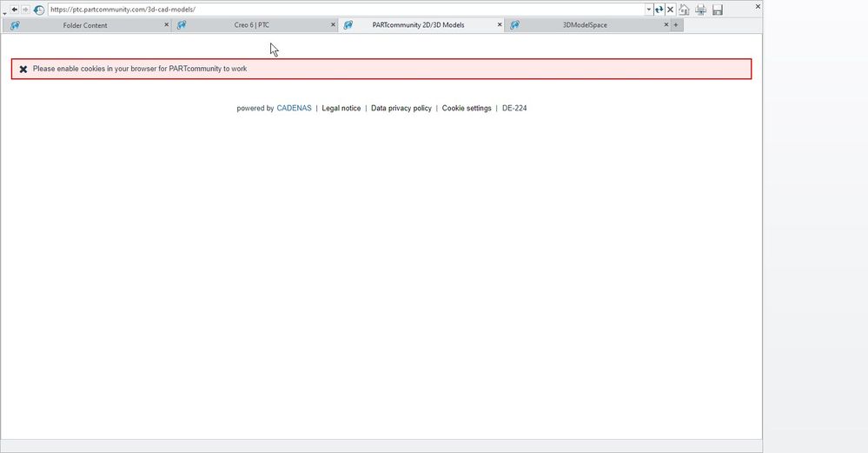Click the Creo 6 tab globe icon
Viewport: 868px width, 453px height.
coord(182,25)
